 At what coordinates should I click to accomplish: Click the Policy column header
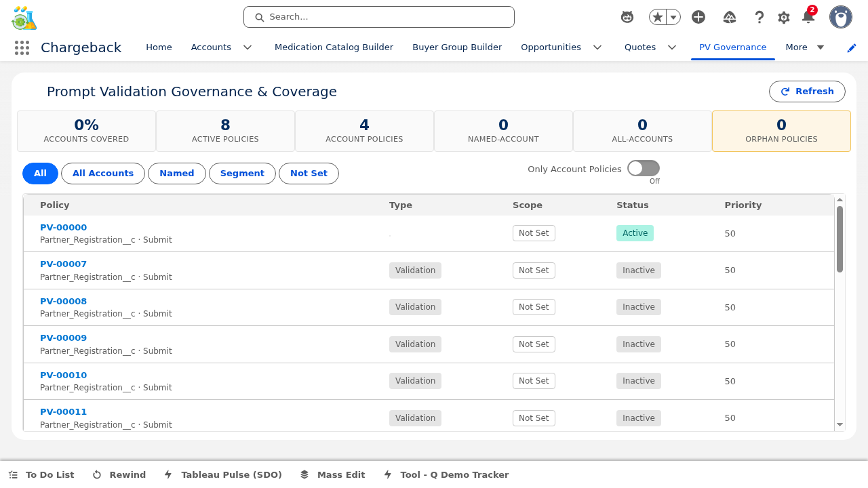tap(55, 205)
